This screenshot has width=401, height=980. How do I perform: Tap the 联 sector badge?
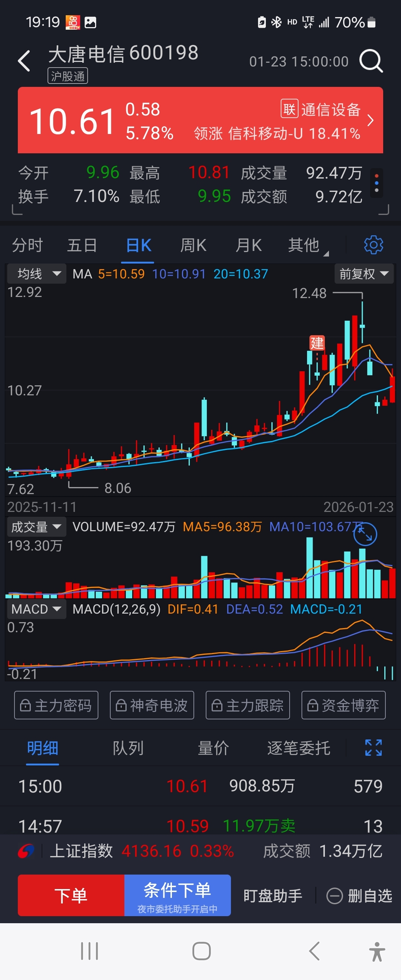tap(289, 109)
